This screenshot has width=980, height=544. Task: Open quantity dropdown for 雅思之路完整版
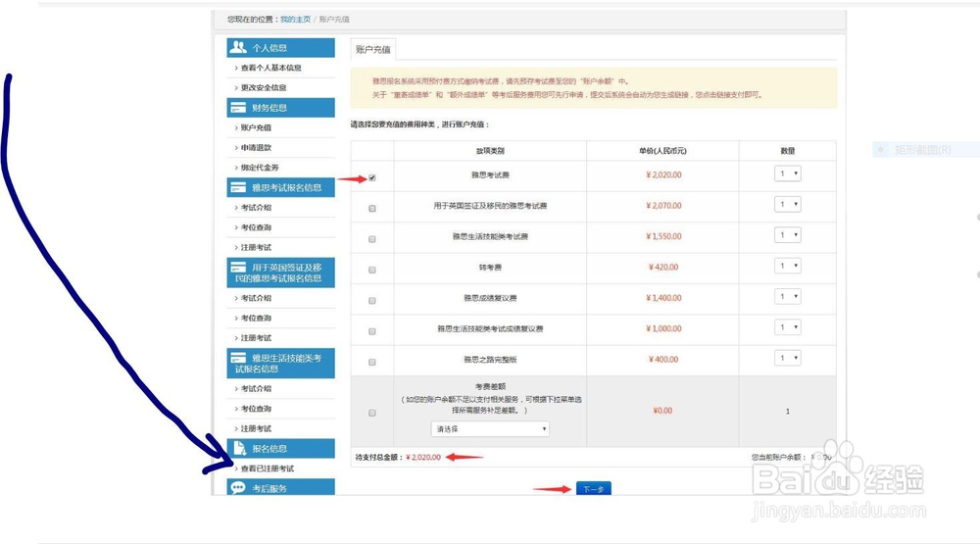[788, 358]
